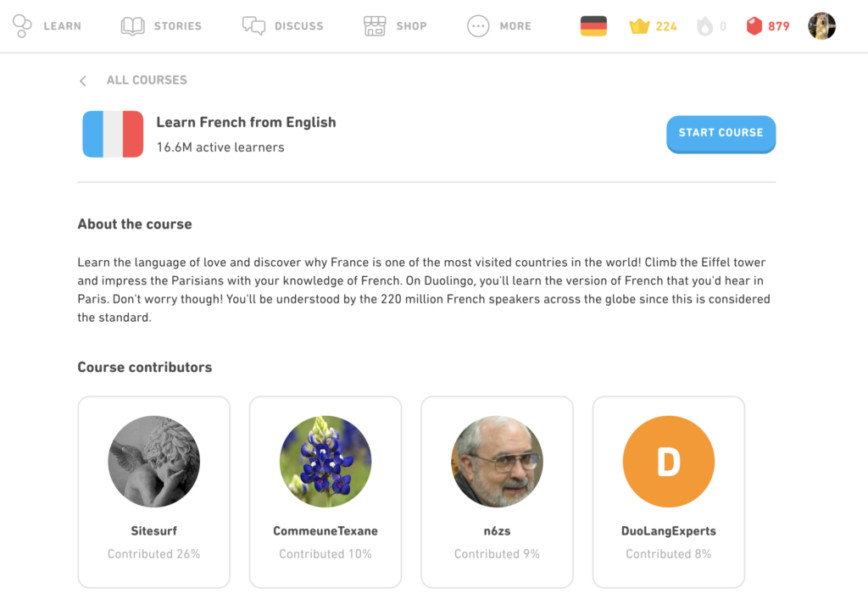Click the Discuss menu label
868x604 pixels.
[x=299, y=26]
